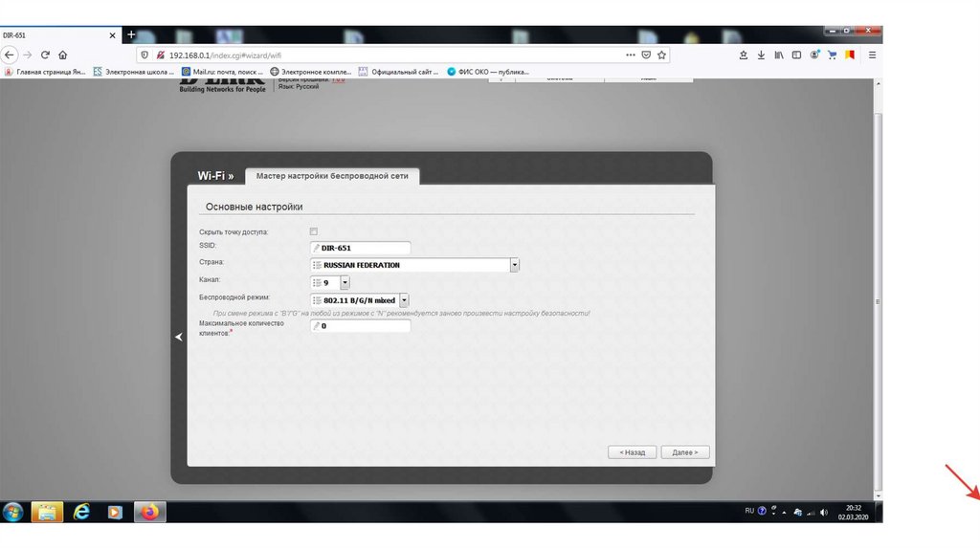Reload the router page
The width and height of the screenshot is (980, 549).
point(45,55)
